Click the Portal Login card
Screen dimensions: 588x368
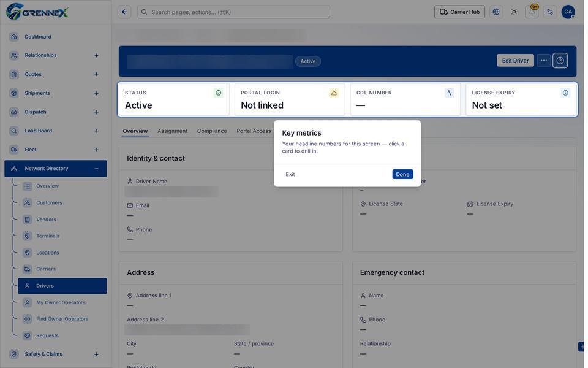[290, 99]
